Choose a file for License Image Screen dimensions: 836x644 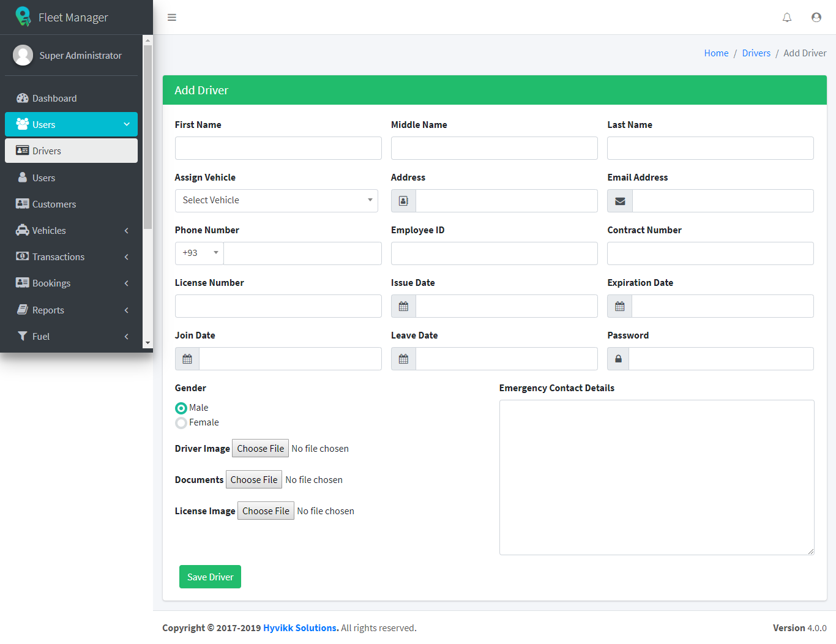[266, 511]
